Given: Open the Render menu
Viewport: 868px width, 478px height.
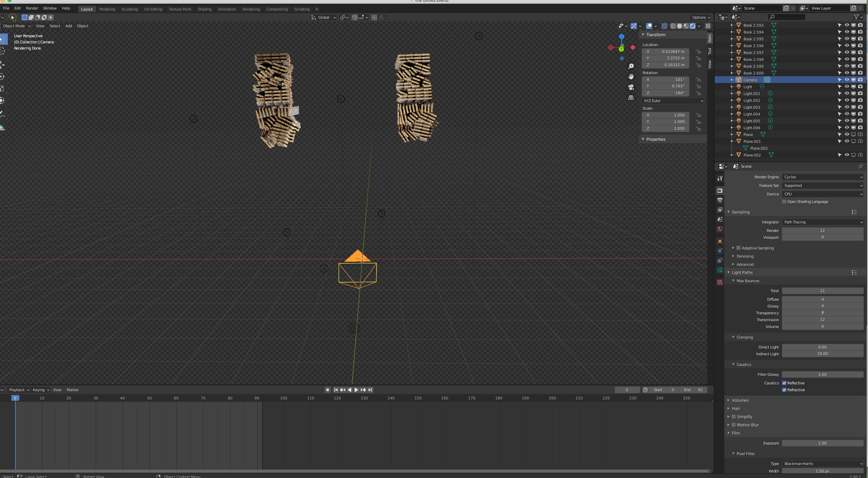Looking at the screenshot, I should tap(32, 8).
